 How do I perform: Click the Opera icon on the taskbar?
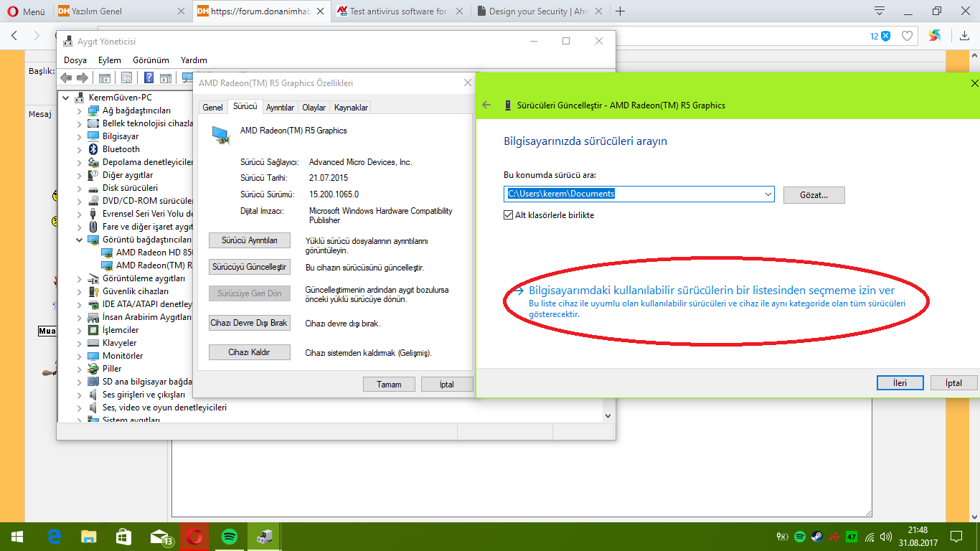click(x=194, y=537)
